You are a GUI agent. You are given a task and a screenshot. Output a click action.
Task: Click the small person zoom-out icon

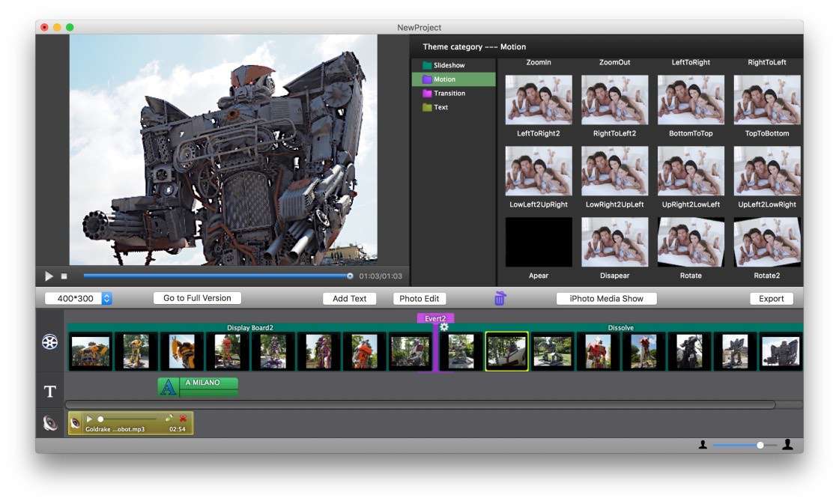[x=703, y=445]
